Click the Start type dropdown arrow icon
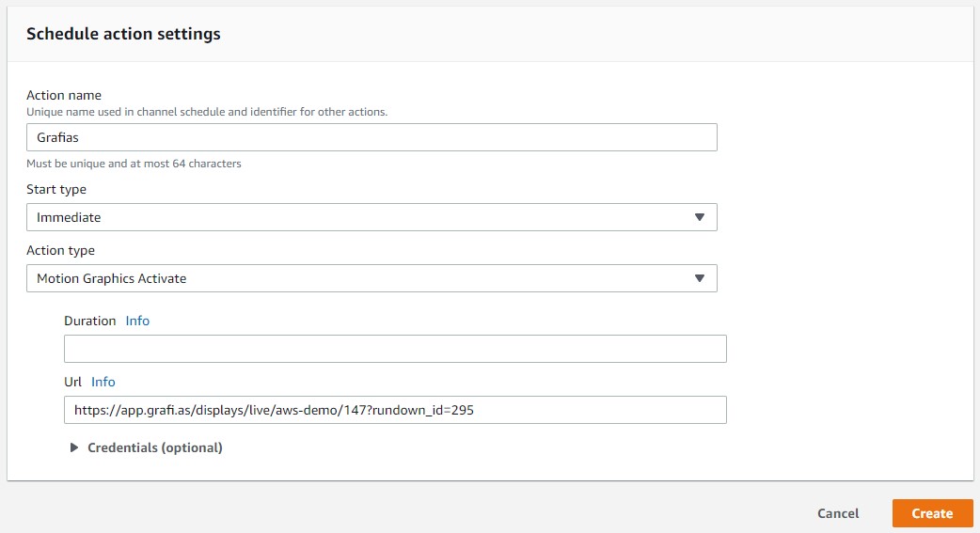Viewport: 980px width, 533px height. coord(700,217)
